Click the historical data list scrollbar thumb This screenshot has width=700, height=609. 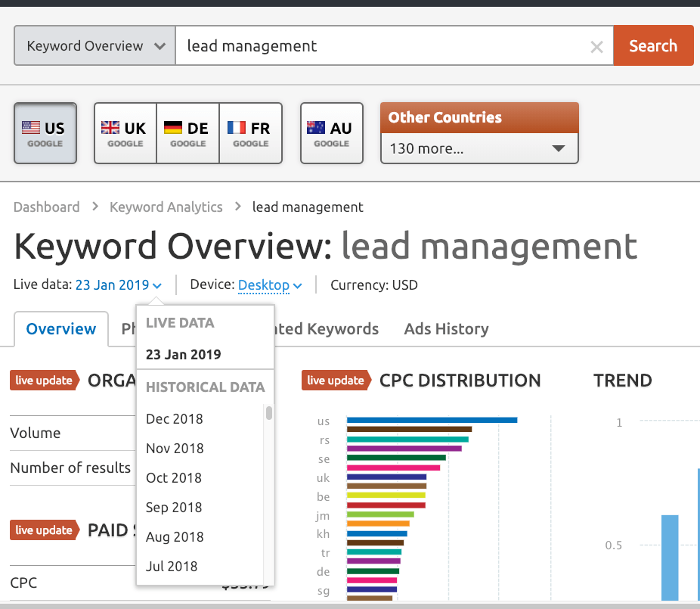(x=269, y=412)
